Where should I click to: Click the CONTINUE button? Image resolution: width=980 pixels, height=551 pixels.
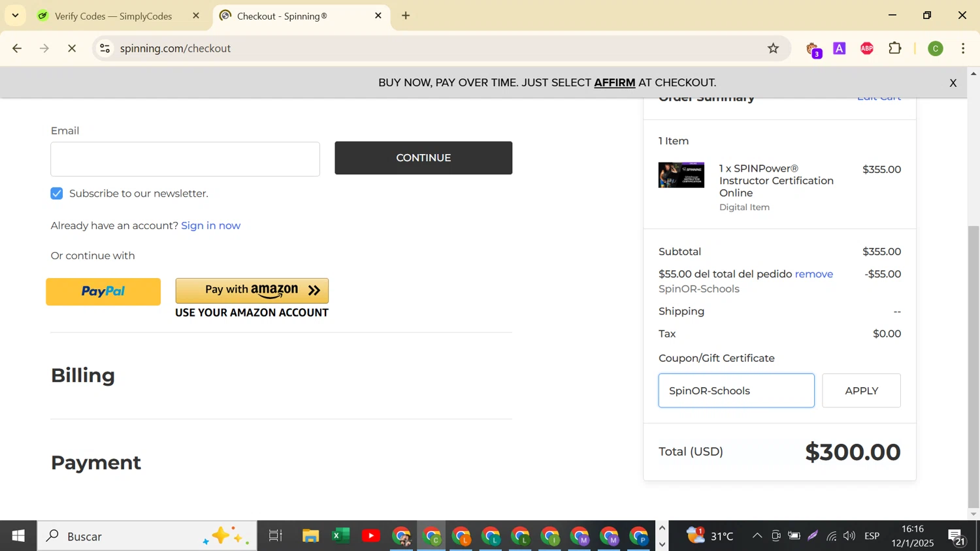point(423,157)
